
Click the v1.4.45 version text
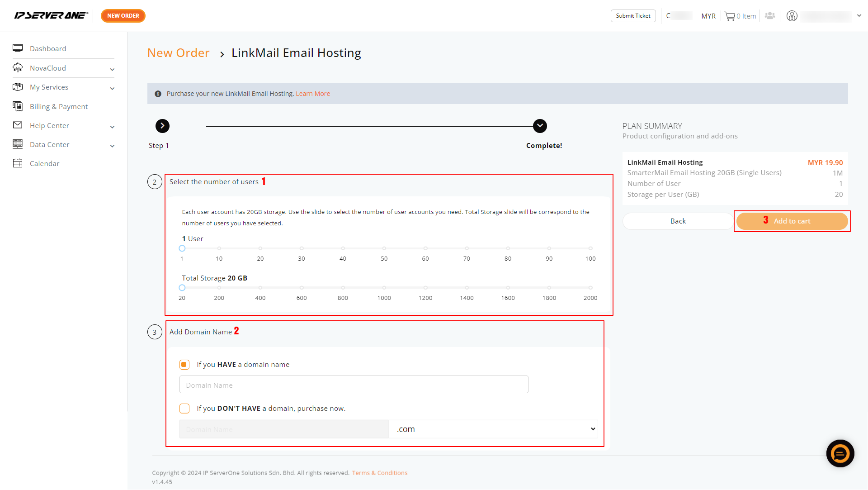click(x=162, y=482)
